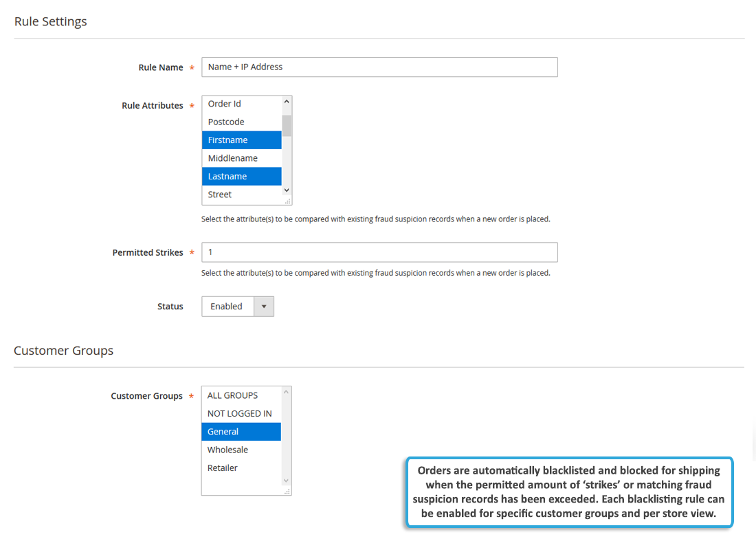Image resolution: width=756 pixels, height=550 pixels.
Task: Click Customer Groups list resize handle
Action: pyautogui.click(x=287, y=492)
